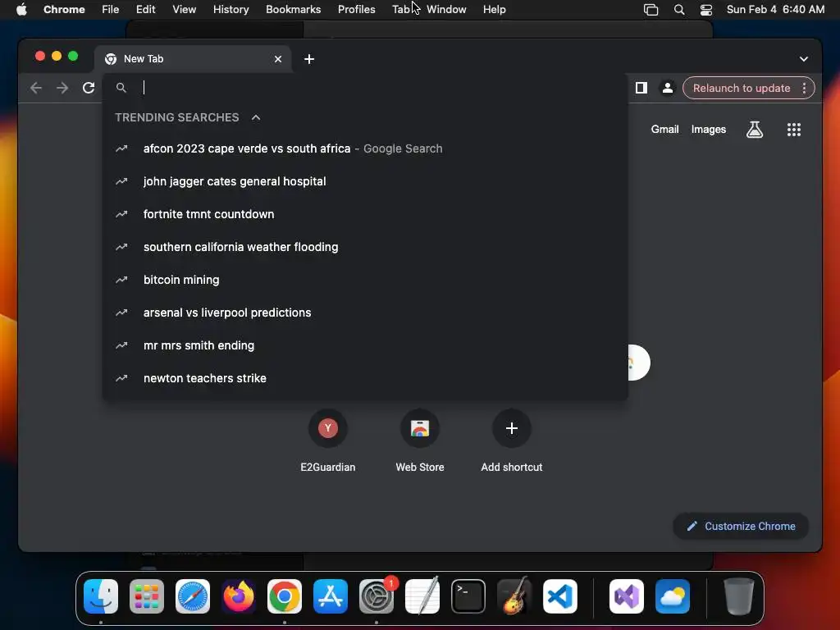Launch Firefox from the Dock
Screen dimensions: 840x630
pos(239,596)
